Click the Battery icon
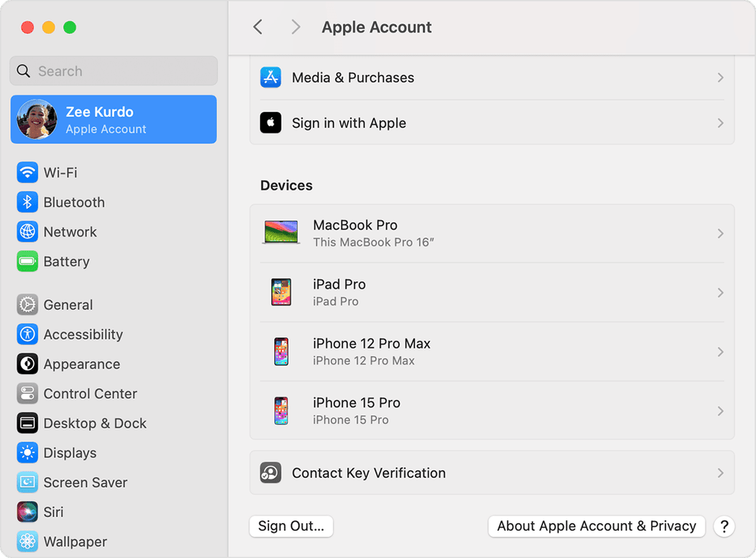 (28, 261)
